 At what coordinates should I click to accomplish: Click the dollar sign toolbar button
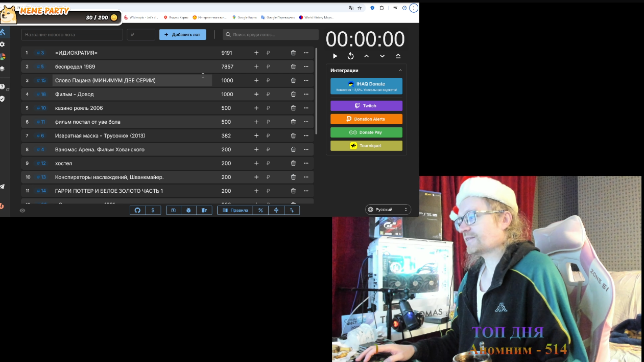pos(153,210)
